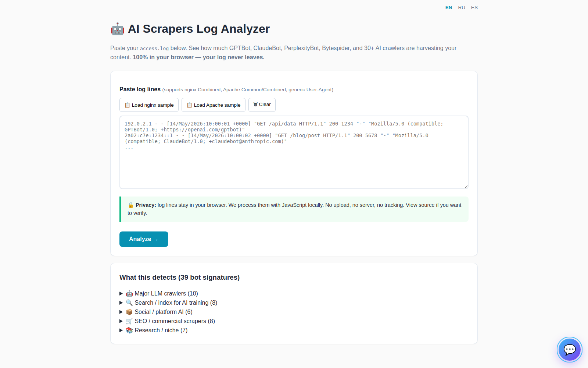Load the nginx sample log

click(x=149, y=105)
